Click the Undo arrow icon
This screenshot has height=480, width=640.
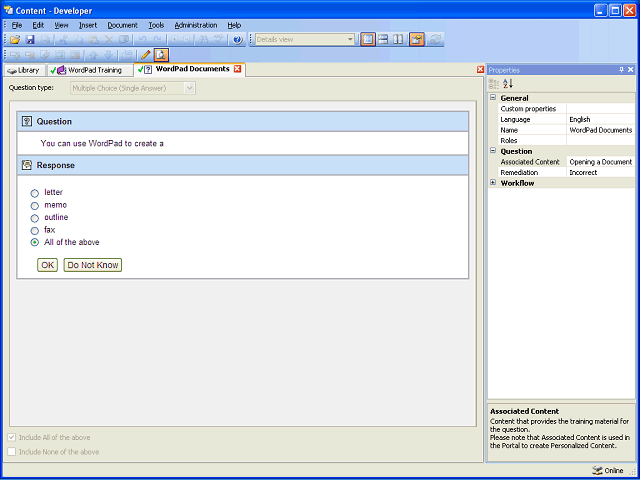142,40
